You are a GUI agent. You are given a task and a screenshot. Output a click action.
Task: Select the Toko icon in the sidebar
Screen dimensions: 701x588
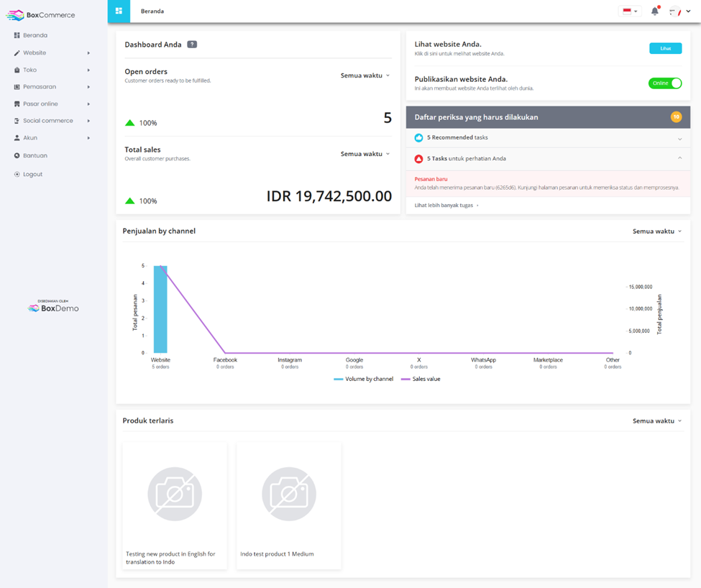tap(16, 70)
